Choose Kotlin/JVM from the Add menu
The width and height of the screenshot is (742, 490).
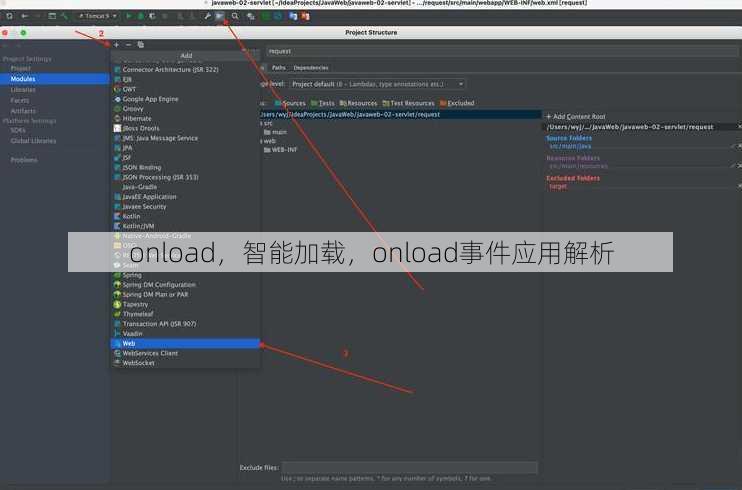click(186, 226)
